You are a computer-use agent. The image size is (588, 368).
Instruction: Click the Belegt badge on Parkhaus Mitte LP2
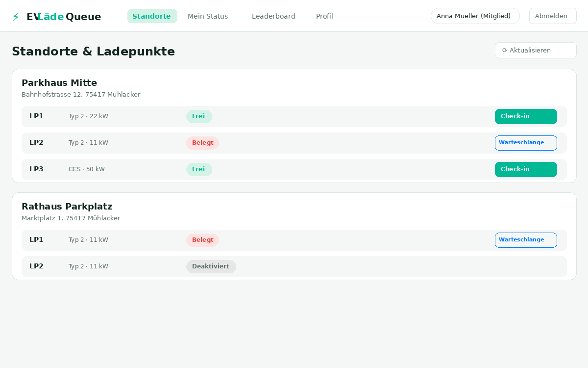tap(202, 143)
